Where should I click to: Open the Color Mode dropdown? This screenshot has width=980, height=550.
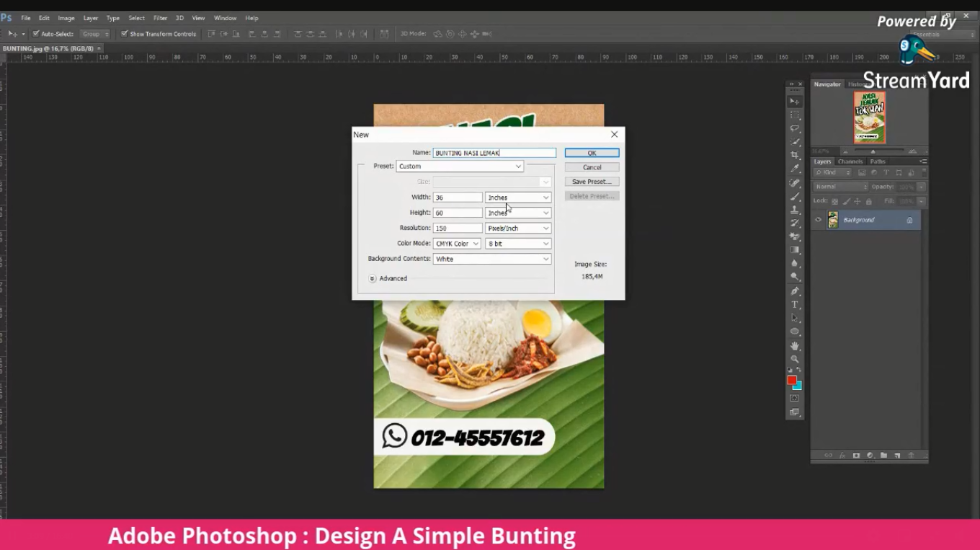[x=457, y=244]
